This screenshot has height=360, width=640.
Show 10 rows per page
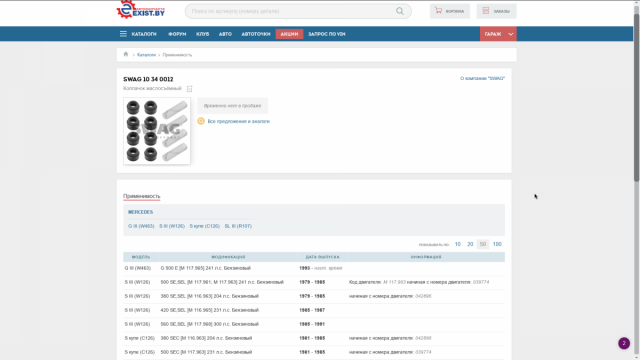(x=458, y=244)
